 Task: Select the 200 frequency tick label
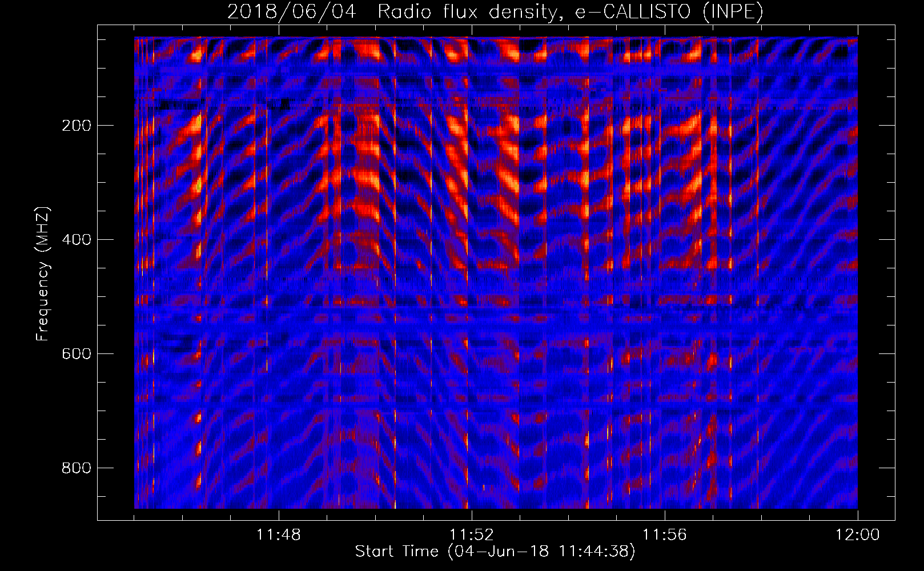76,126
